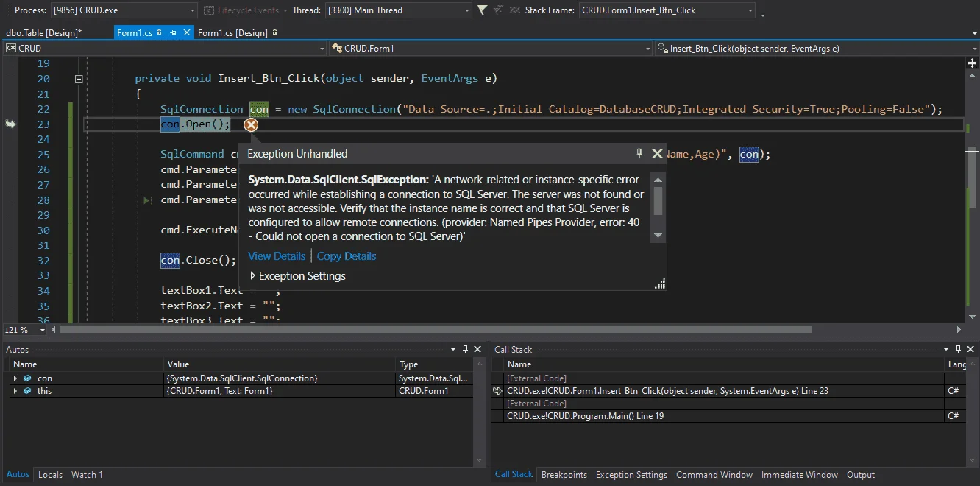Switch to the Watch 1 tab

[87, 475]
